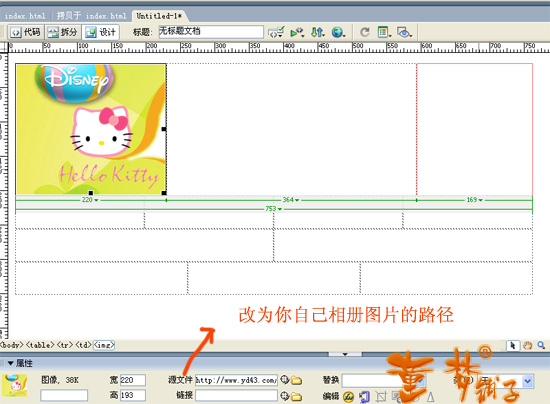Click point-to-file icon beside 源文件
550x404 pixels.
(x=284, y=380)
